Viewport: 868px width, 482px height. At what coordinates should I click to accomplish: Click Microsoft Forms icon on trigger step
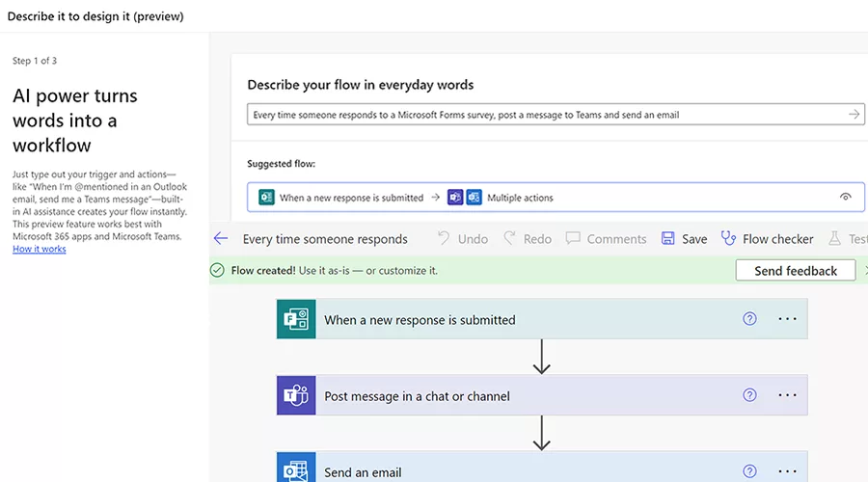point(296,319)
